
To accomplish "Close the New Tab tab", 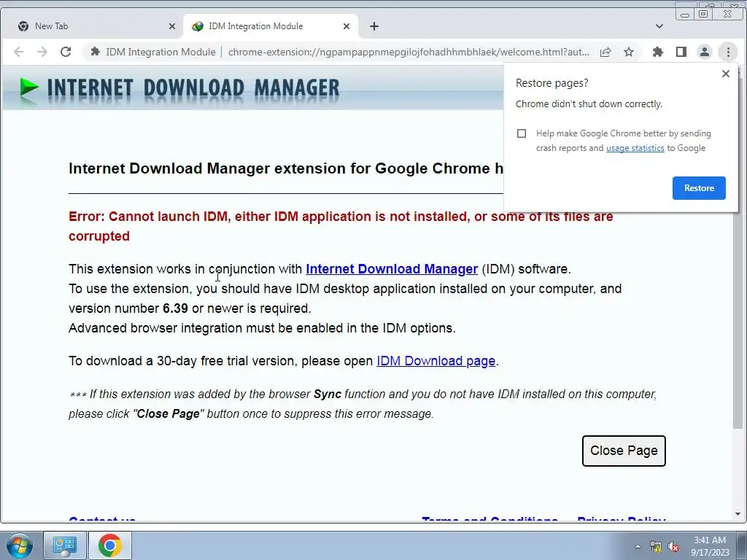I will (x=172, y=26).
